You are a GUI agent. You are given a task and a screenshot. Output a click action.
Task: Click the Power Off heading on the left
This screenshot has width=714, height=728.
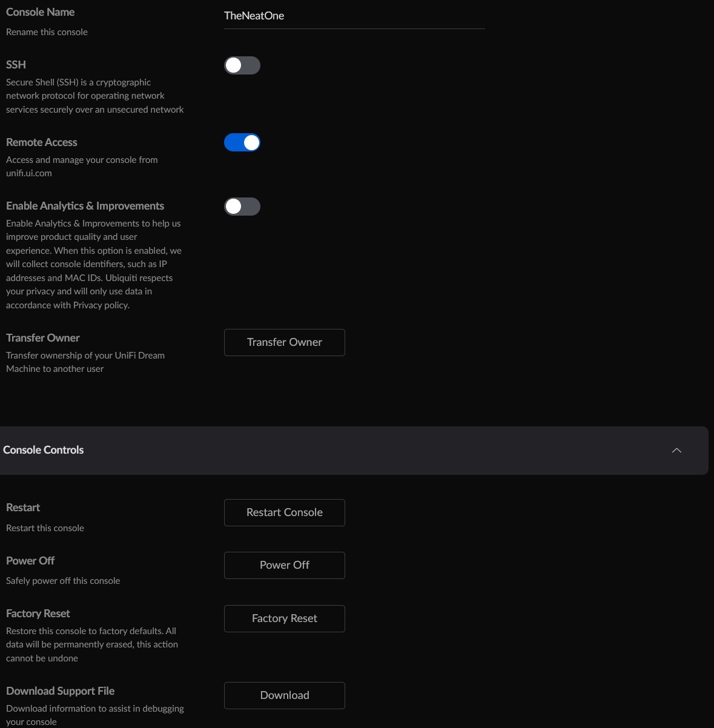pyautogui.click(x=30, y=561)
